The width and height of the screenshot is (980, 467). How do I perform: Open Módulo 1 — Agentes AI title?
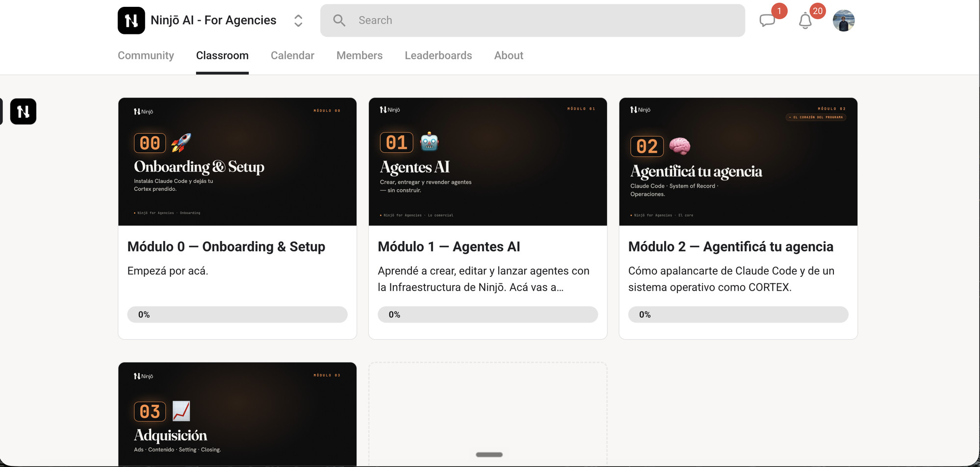(449, 246)
